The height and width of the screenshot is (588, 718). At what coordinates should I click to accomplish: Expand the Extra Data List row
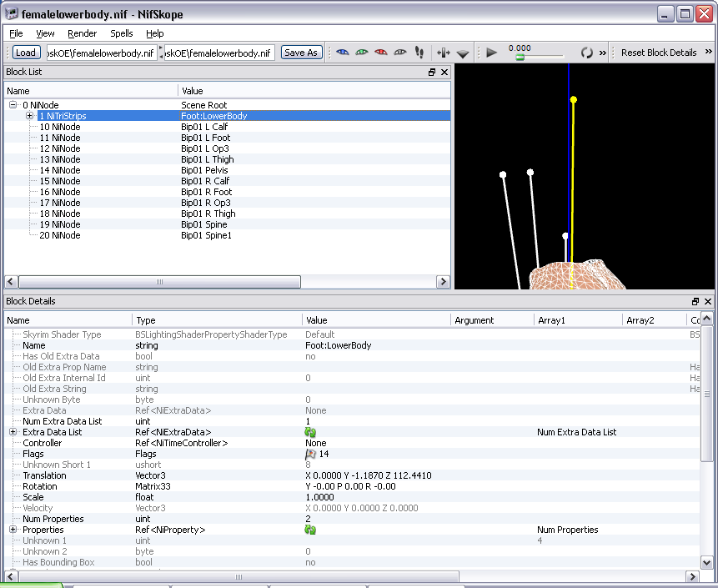coord(13,432)
